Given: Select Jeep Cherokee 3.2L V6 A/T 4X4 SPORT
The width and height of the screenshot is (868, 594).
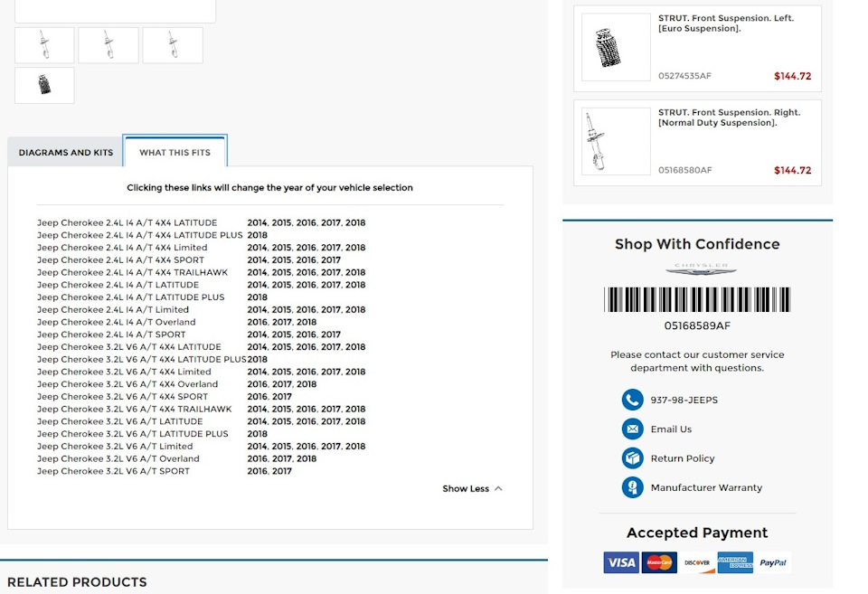Looking at the screenshot, I should click(122, 397).
